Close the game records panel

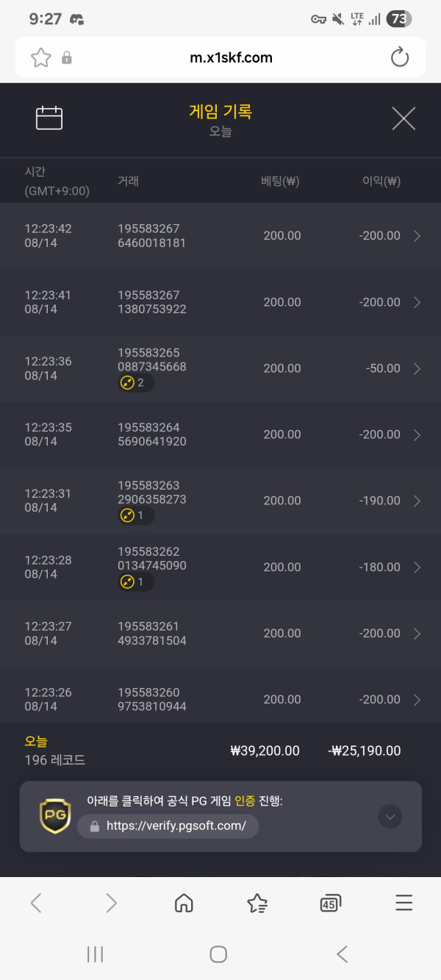pos(404,118)
